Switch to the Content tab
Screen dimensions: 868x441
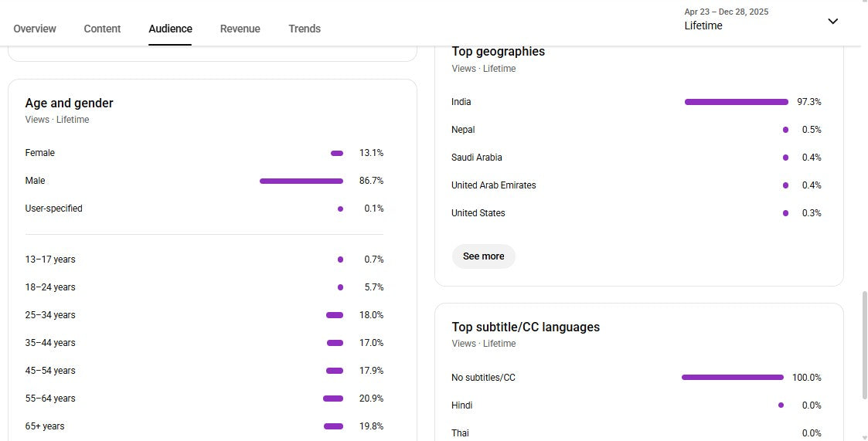(x=102, y=29)
